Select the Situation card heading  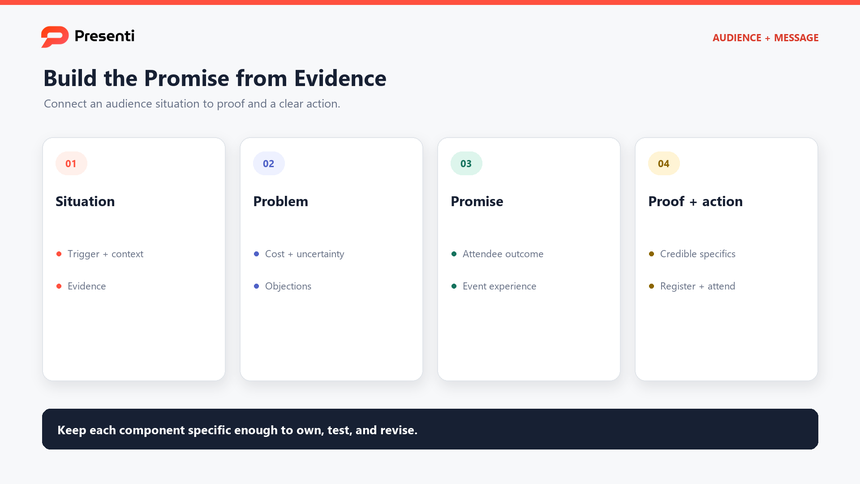[x=85, y=201]
